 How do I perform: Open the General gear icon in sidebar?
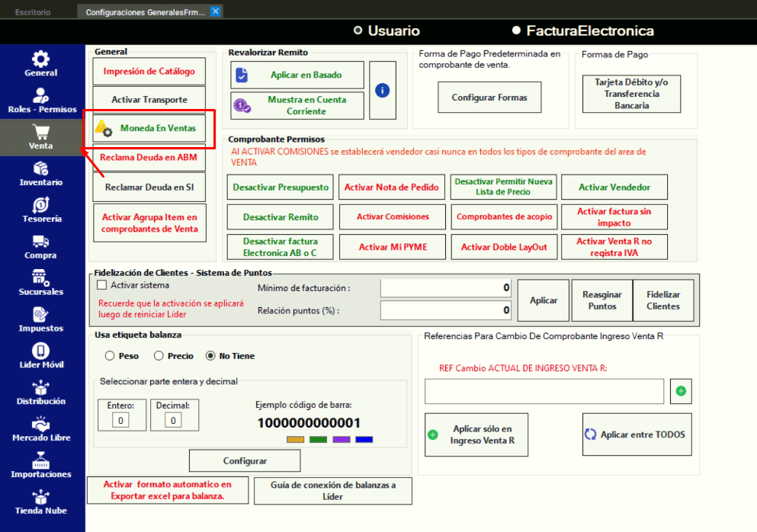[40, 63]
